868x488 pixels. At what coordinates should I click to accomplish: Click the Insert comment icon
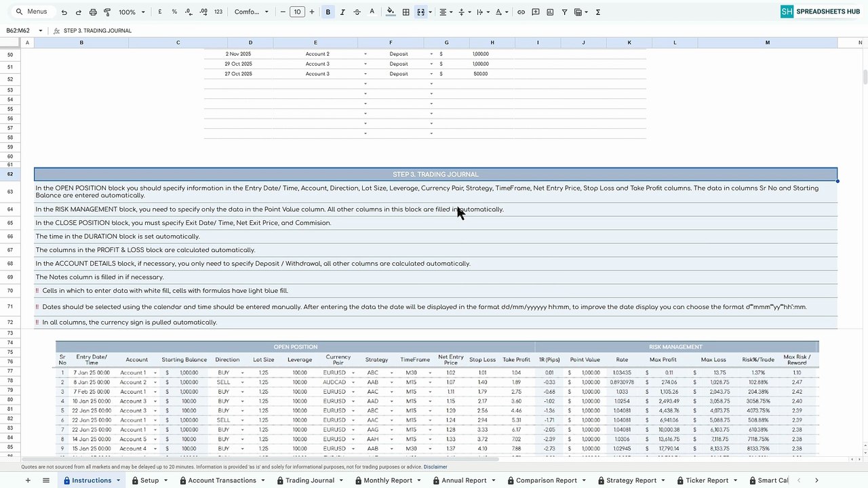point(536,12)
